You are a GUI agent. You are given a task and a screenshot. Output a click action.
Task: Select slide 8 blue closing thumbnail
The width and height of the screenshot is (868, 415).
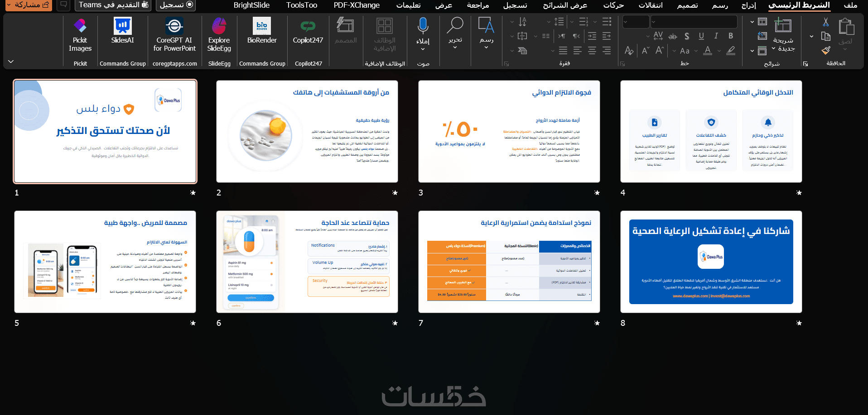pos(711,262)
